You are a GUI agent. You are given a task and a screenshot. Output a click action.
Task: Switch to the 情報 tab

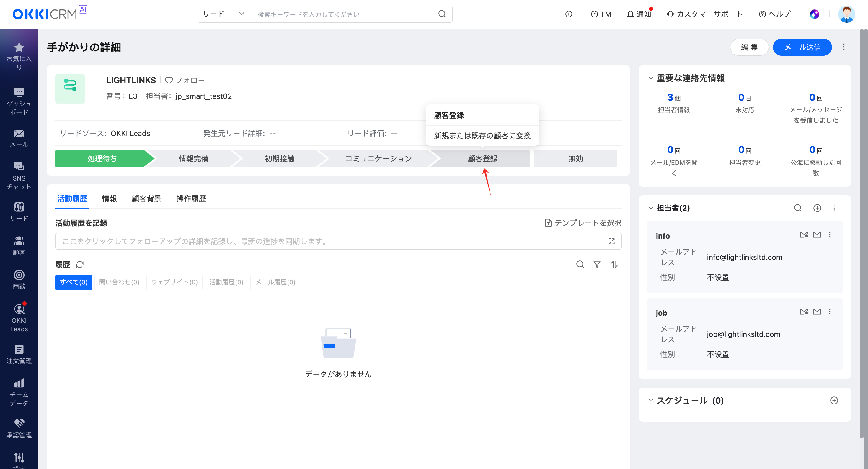click(109, 198)
